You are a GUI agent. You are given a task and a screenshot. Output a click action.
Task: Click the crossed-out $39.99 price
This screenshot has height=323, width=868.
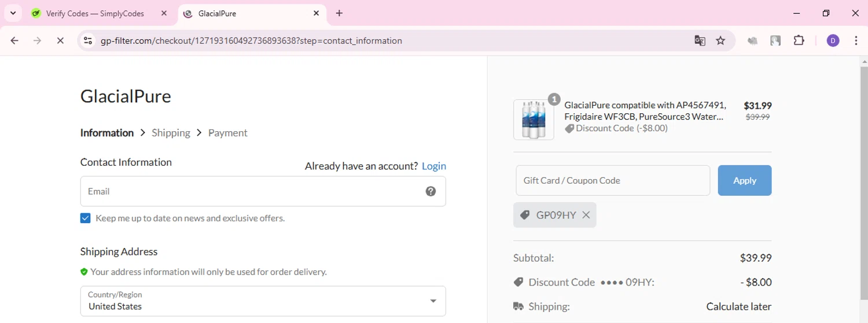[x=758, y=117]
